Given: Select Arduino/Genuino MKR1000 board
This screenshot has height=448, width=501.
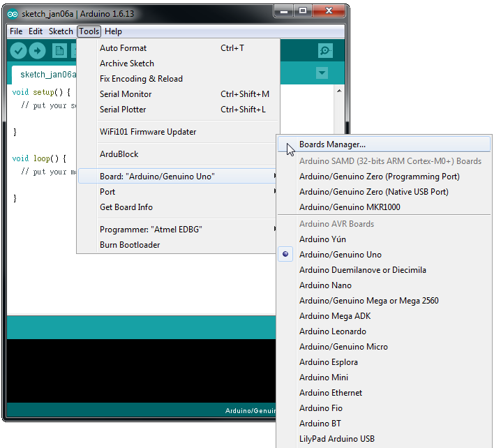Looking at the screenshot, I should (384, 207).
